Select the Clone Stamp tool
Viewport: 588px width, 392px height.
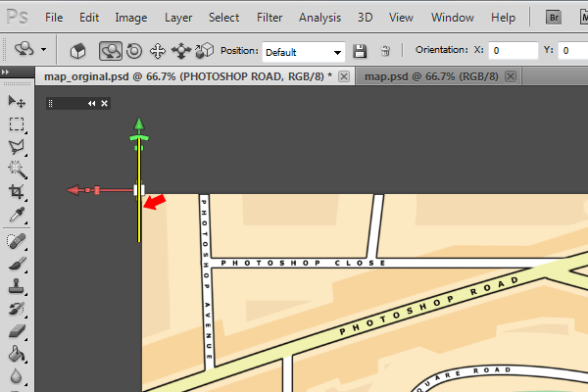click(17, 286)
